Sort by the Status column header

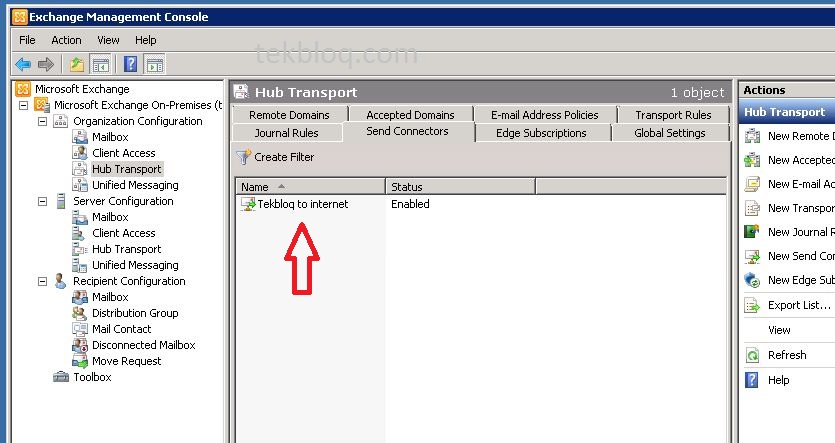[x=460, y=187]
